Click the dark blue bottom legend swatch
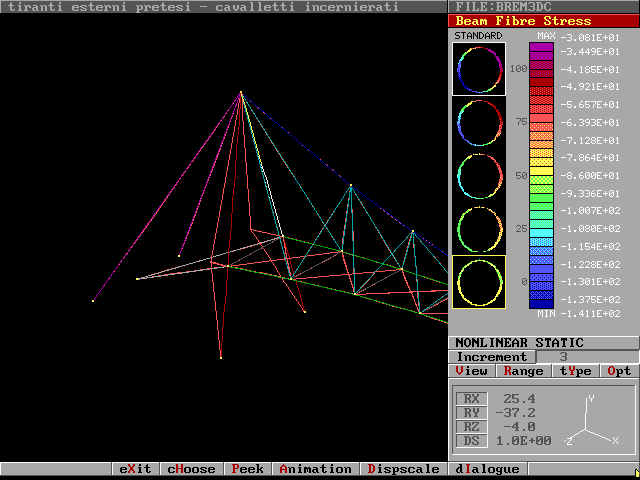Image resolution: width=640 pixels, height=480 pixels. [541, 304]
